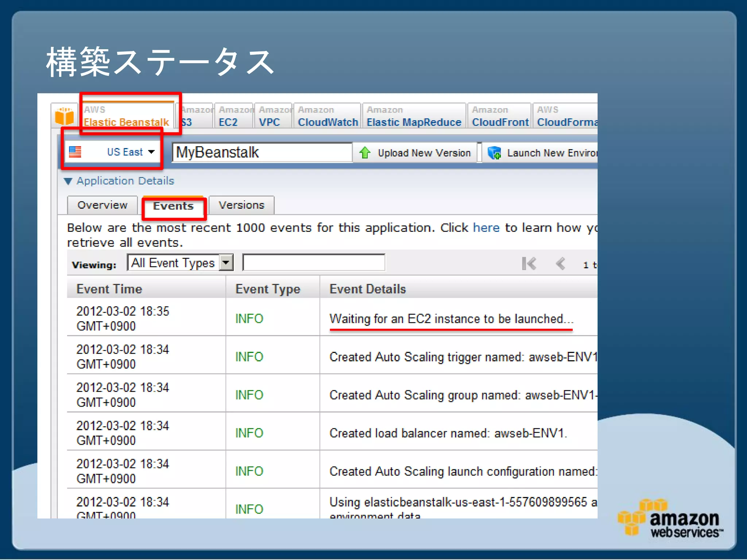Click the event filter text field
Viewport: 747px width, 560px height.
[x=314, y=262]
